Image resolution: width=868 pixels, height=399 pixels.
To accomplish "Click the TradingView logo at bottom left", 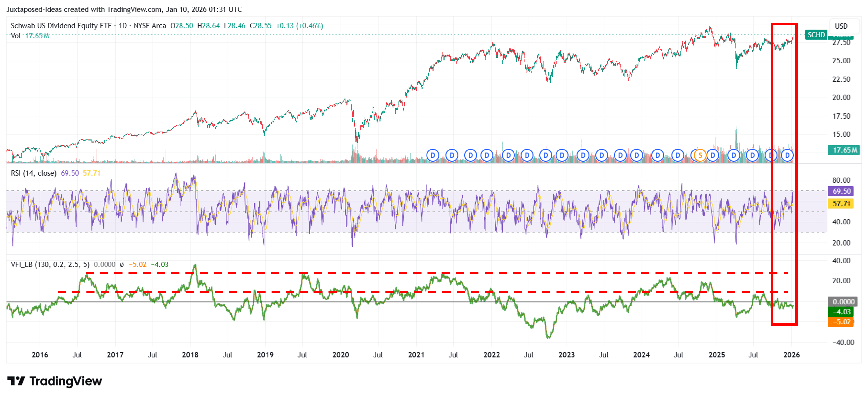I will [x=54, y=381].
